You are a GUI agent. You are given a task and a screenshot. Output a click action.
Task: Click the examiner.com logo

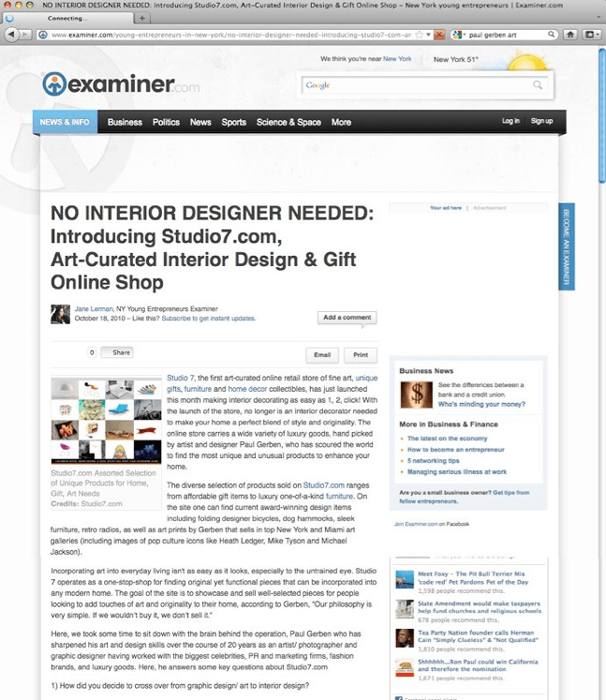pyautogui.click(x=121, y=83)
